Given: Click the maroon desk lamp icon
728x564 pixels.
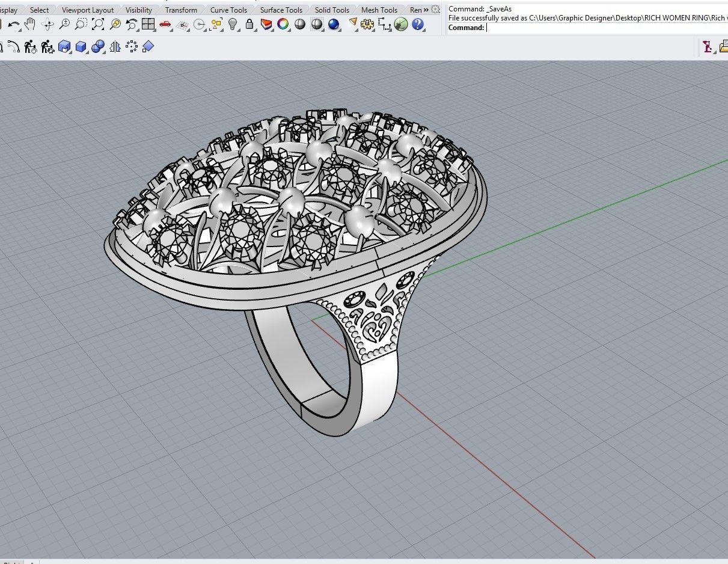Looking at the screenshot, I should click(x=708, y=47).
